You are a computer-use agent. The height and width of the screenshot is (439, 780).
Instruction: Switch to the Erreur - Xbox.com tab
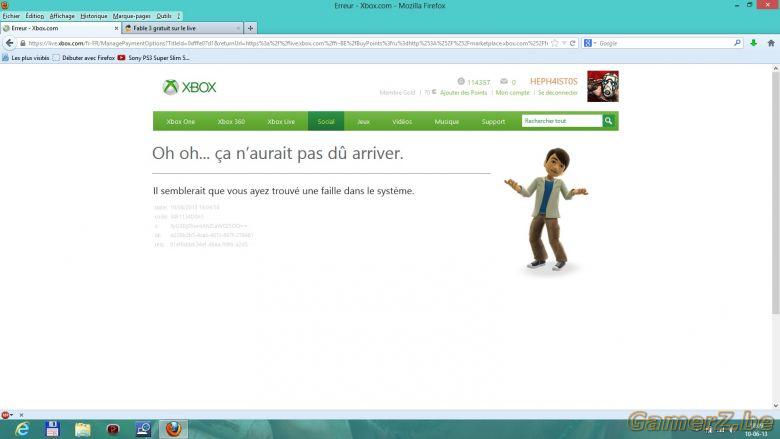pyautogui.click(x=61, y=28)
